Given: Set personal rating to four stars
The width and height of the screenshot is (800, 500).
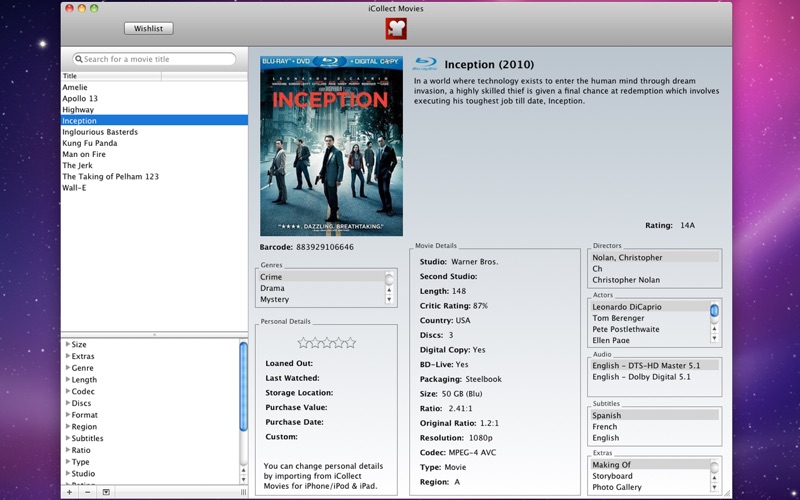Looking at the screenshot, I should [338, 343].
